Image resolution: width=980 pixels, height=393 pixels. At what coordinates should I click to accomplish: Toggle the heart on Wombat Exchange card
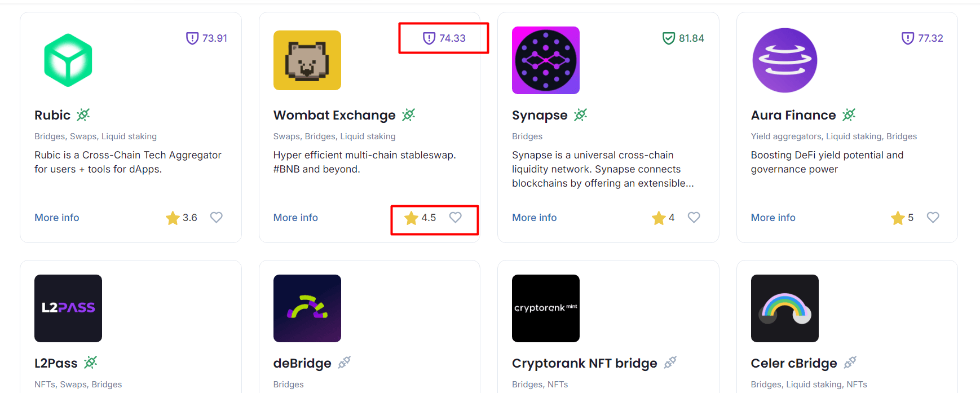click(x=456, y=217)
